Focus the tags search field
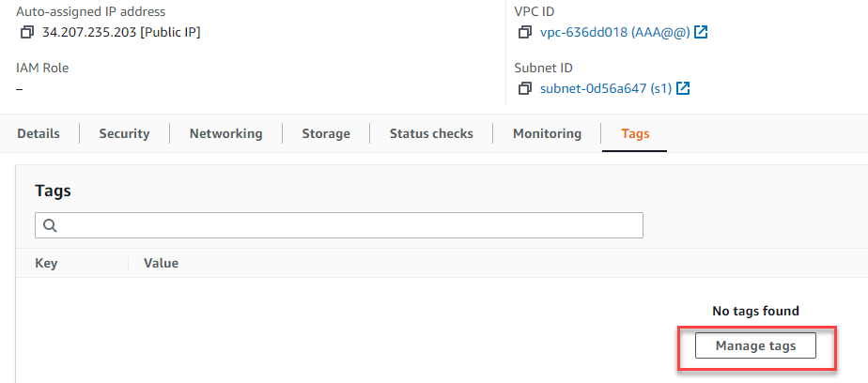 pyautogui.click(x=348, y=225)
